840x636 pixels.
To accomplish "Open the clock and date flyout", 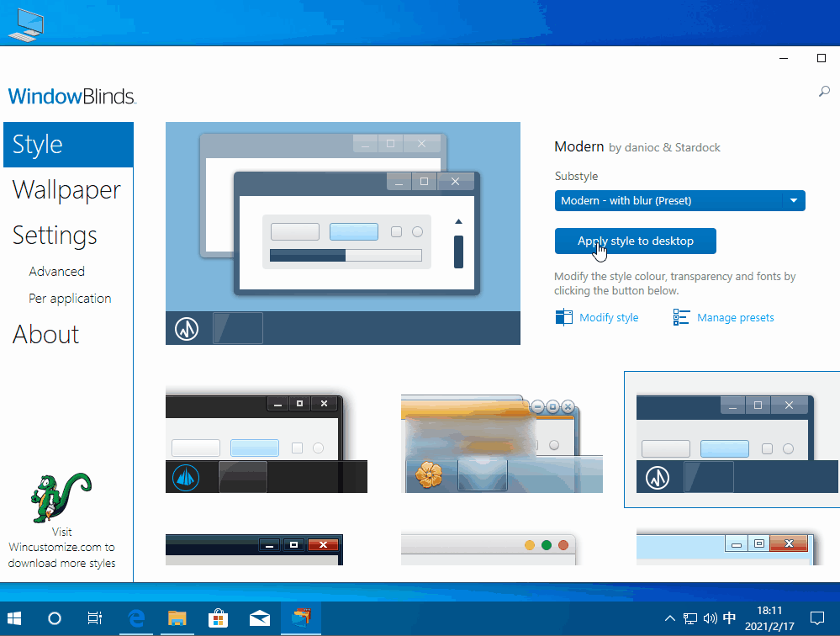I will (x=769, y=618).
